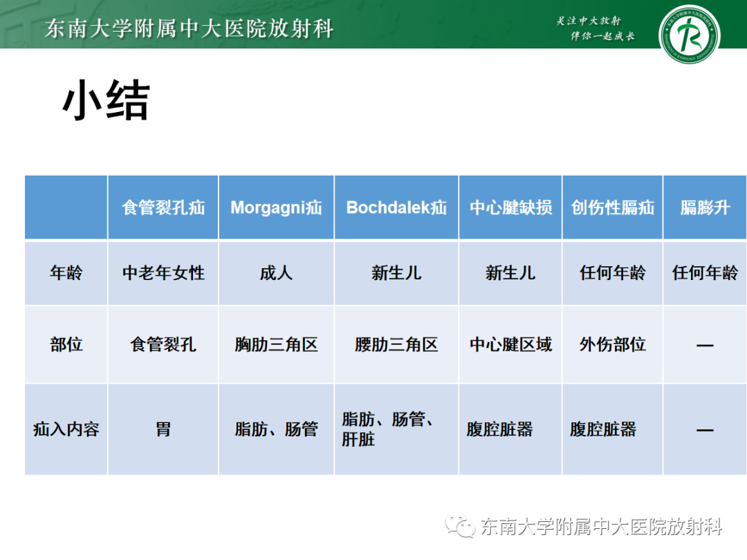747x560 pixels.
Task: Select 腹腔脏器 in the 创伤性膈疝 column
Action: click(x=603, y=429)
